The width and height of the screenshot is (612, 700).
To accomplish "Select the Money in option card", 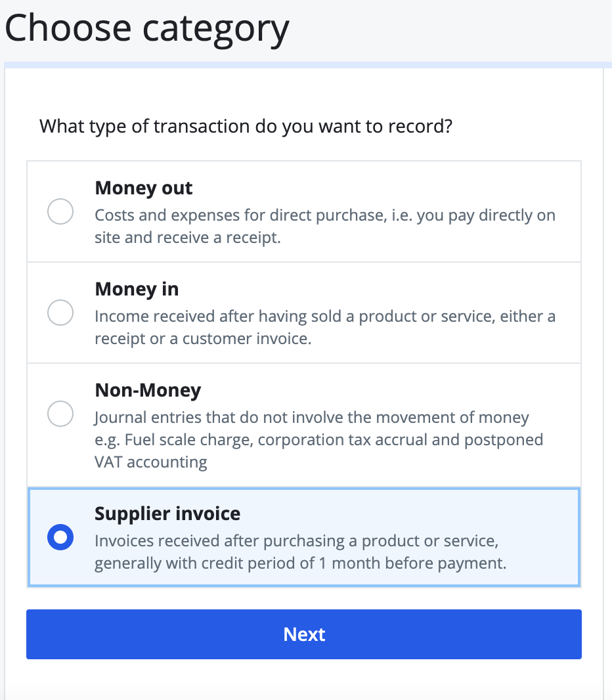I will [304, 312].
